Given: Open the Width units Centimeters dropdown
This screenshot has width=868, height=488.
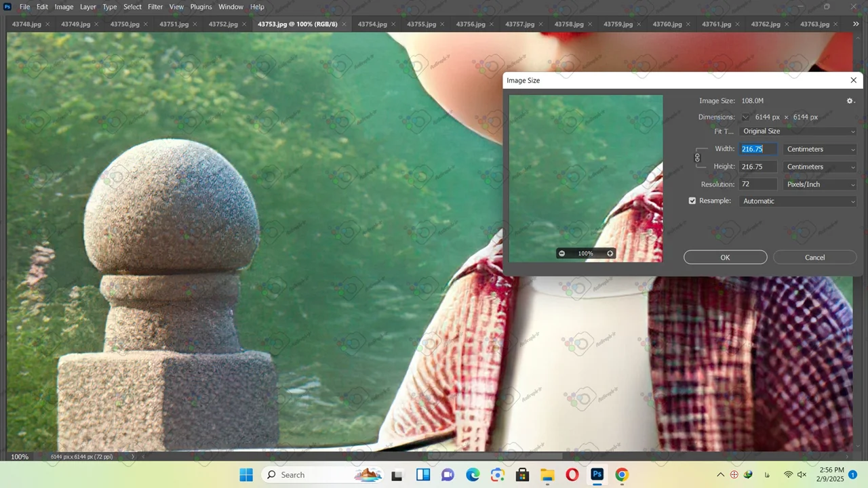Looking at the screenshot, I should pyautogui.click(x=820, y=149).
